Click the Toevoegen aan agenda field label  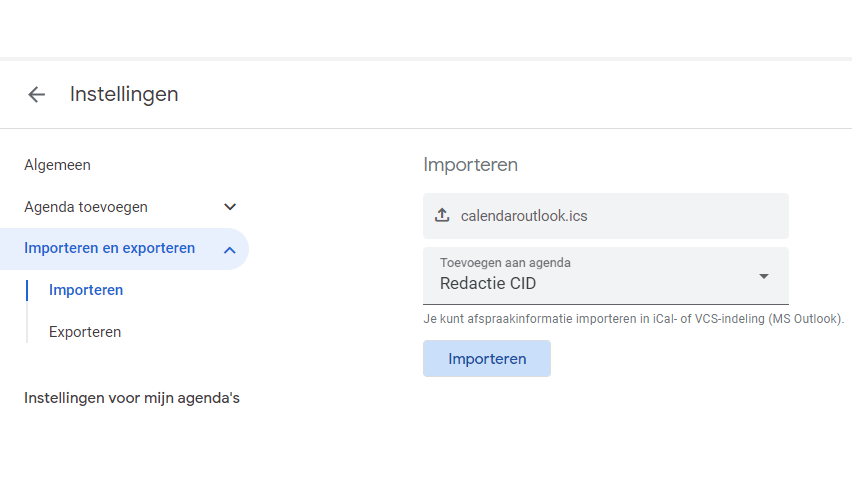click(x=505, y=263)
